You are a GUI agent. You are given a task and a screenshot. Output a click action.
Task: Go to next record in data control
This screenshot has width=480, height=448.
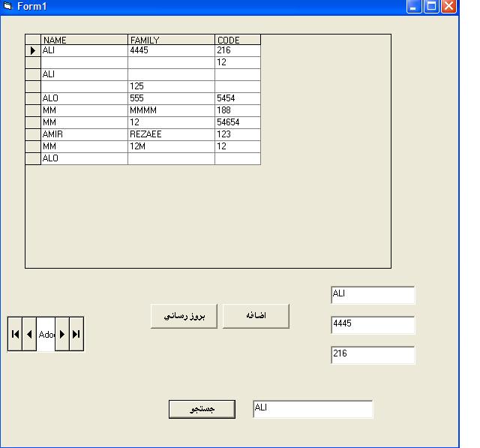(62, 334)
